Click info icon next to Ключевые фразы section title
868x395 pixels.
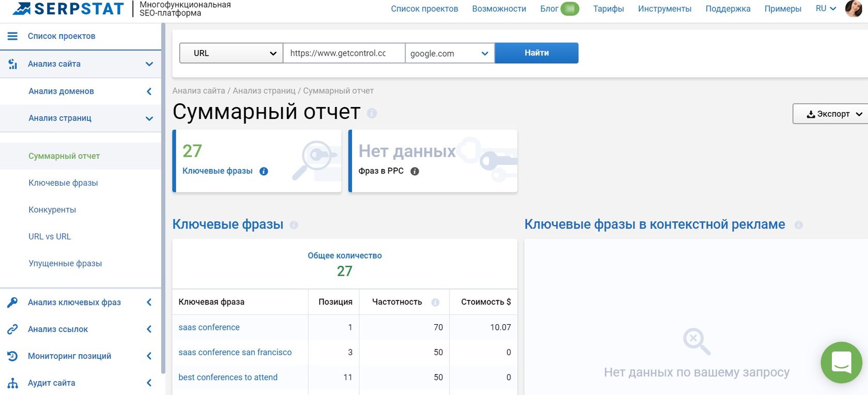(x=294, y=225)
